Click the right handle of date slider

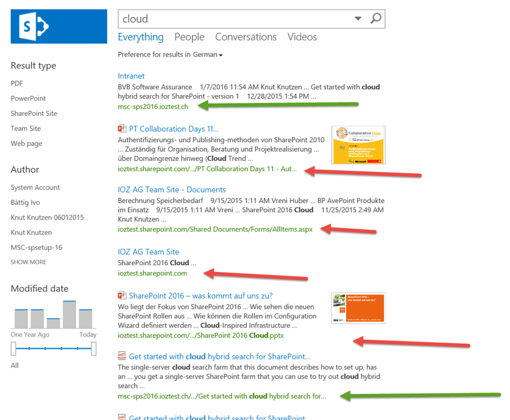tap(94, 349)
